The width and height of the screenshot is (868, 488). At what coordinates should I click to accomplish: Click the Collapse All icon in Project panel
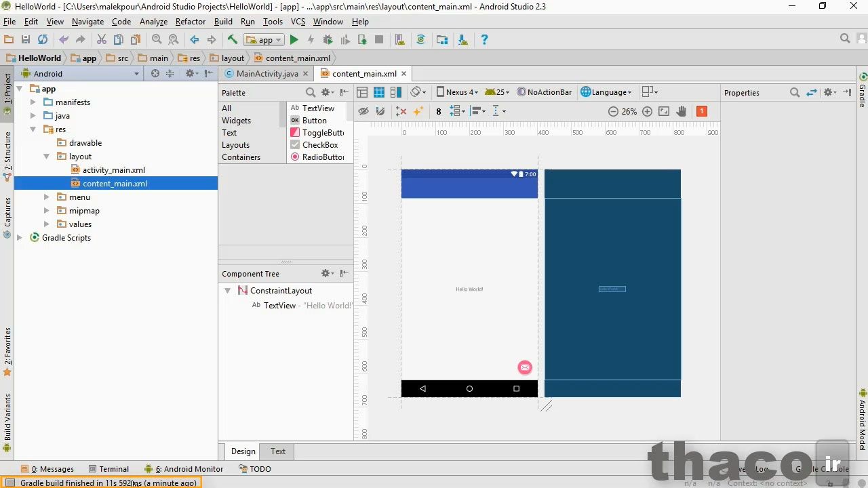[170, 74]
